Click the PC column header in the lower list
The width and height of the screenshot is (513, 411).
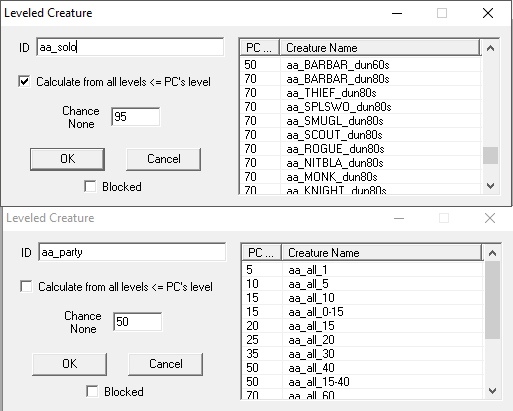262,253
